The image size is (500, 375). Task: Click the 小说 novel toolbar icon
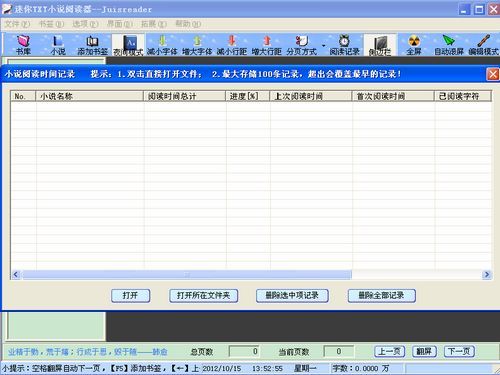pyautogui.click(x=58, y=45)
